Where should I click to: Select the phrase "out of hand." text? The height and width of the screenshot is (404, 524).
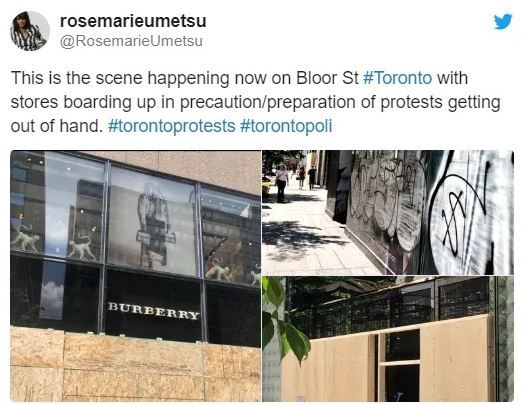point(56,126)
